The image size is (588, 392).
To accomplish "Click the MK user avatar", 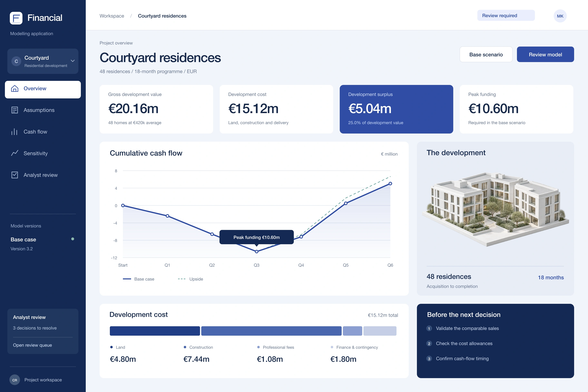I will pyautogui.click(x=560, y=16).
